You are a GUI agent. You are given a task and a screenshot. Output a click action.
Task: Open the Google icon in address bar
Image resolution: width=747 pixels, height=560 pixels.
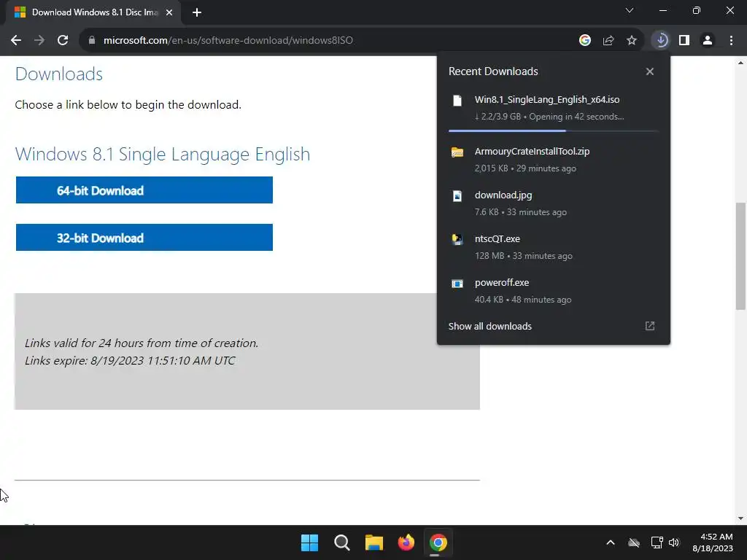(x=584, y=41)
